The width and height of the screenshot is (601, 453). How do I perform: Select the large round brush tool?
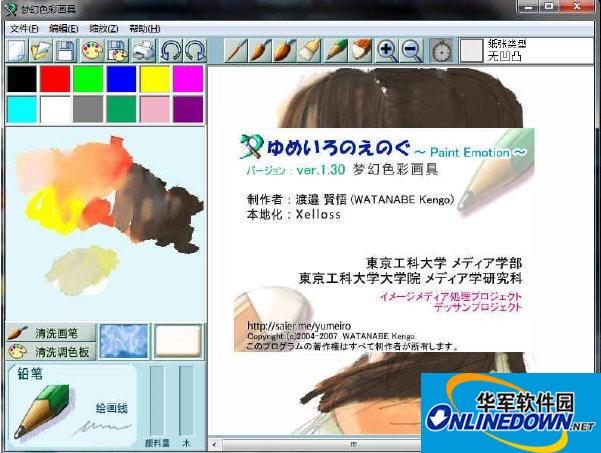point(285,50)
